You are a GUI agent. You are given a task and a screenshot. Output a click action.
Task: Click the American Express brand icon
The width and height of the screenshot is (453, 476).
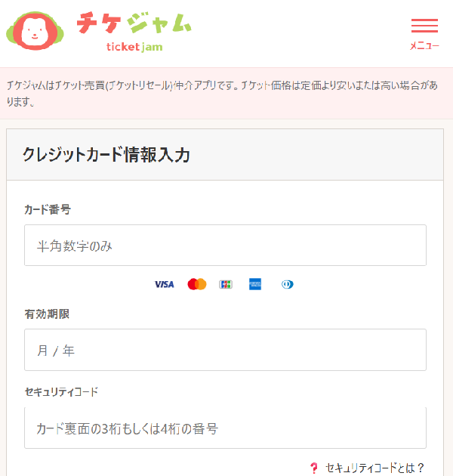[255, 284]
